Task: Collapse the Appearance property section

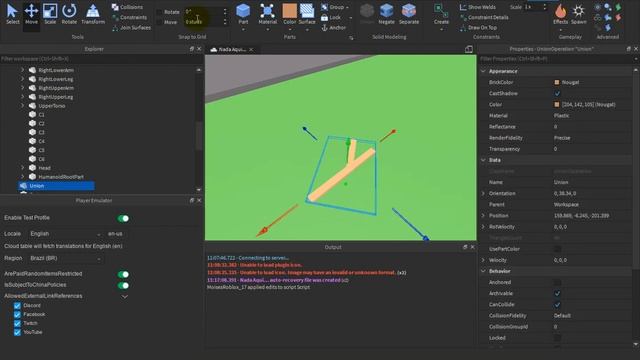Action: 483,71
